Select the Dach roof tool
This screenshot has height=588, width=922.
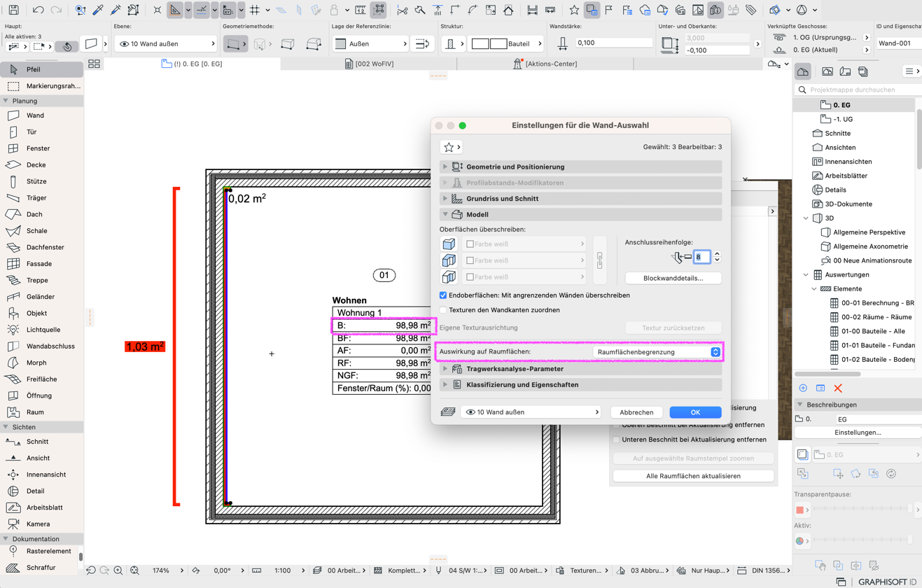pyautogui.click(x=41, y=214)
